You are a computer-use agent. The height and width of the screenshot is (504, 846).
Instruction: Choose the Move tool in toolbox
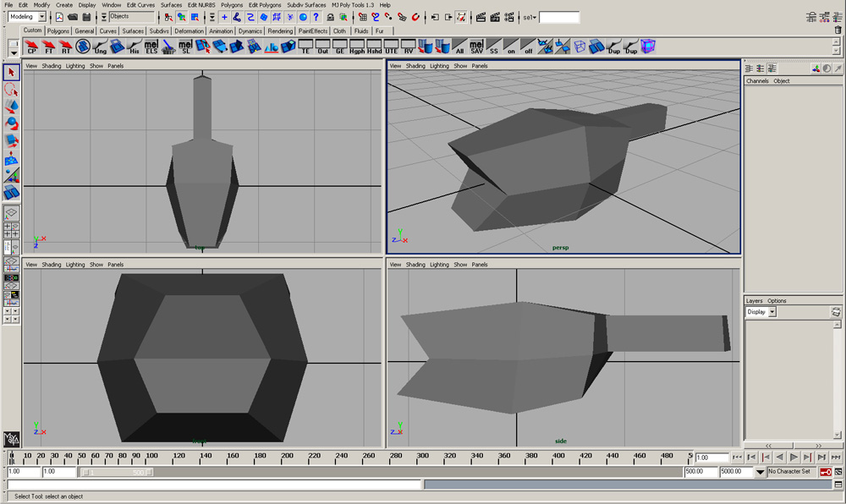11,107
